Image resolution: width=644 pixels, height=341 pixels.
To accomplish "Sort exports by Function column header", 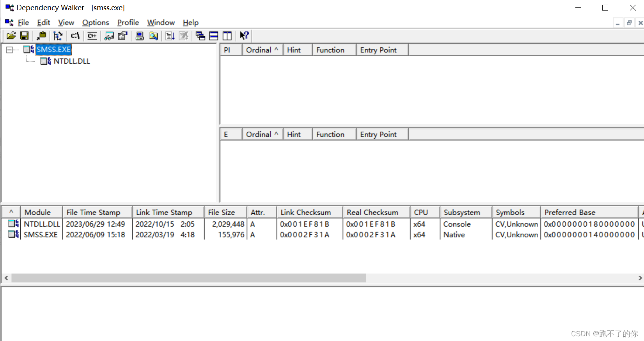I will (x=334, y=134).
